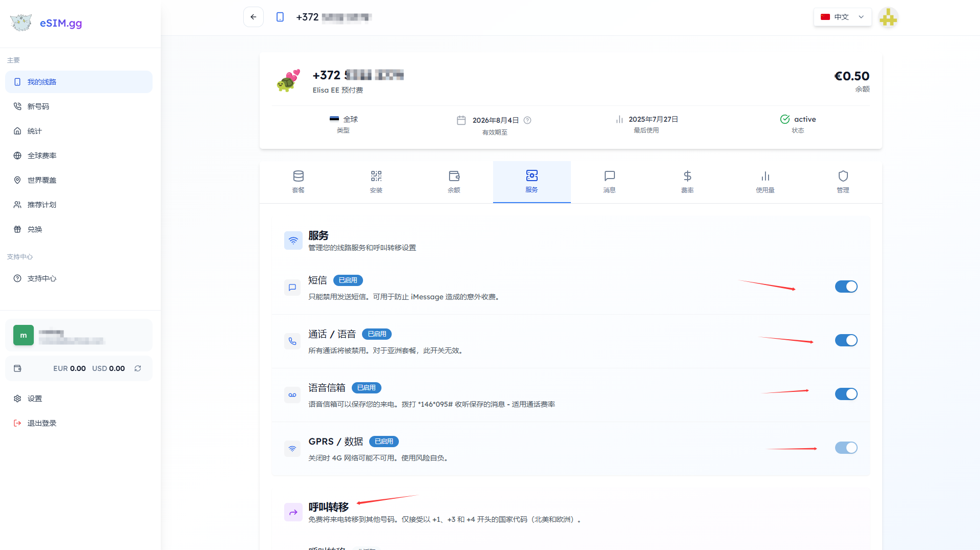Image resolution: width=980 pixels, height=550 pixels.
Task: Open the 管理 shield tab
Action: [x=843, y=182]
